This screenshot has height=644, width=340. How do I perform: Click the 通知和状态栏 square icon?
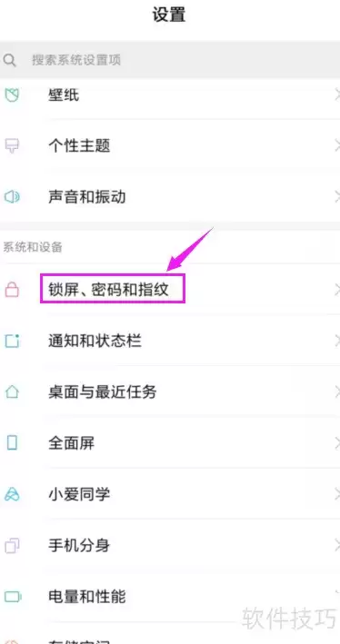click(x=12, y=341)
